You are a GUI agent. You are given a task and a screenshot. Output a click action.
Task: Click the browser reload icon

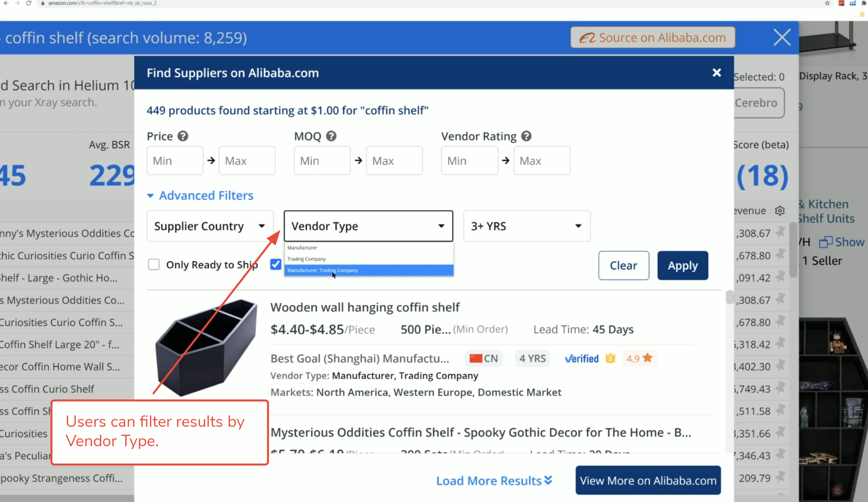[x=29, y=3]
